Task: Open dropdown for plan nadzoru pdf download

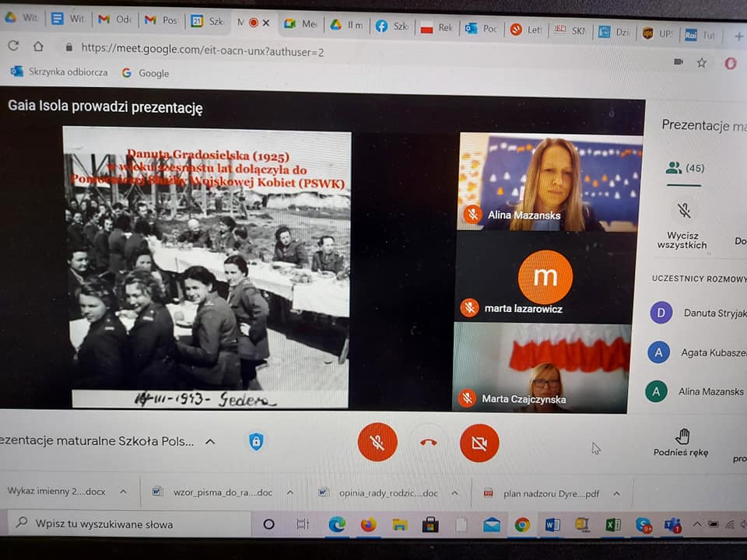Action: pyautogui.click(x=616, y=493)
